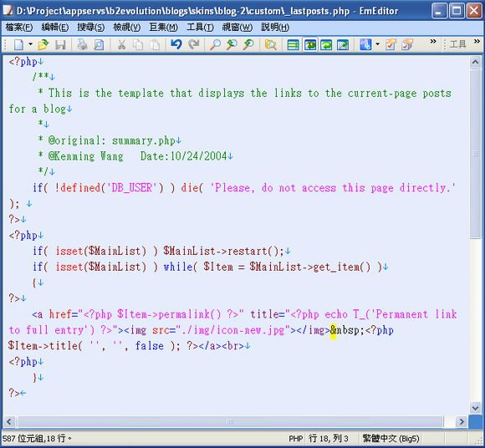The width and height of the screenshot is (485, 448).
Task: Click the PHP configuration in status bar
Action: click(x=296, y=439)
